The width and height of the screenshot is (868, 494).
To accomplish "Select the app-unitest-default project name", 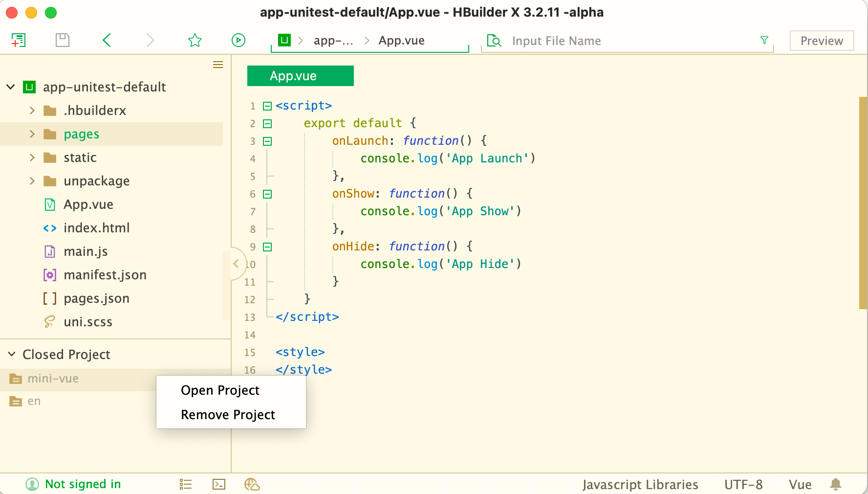I will (105, 87).
